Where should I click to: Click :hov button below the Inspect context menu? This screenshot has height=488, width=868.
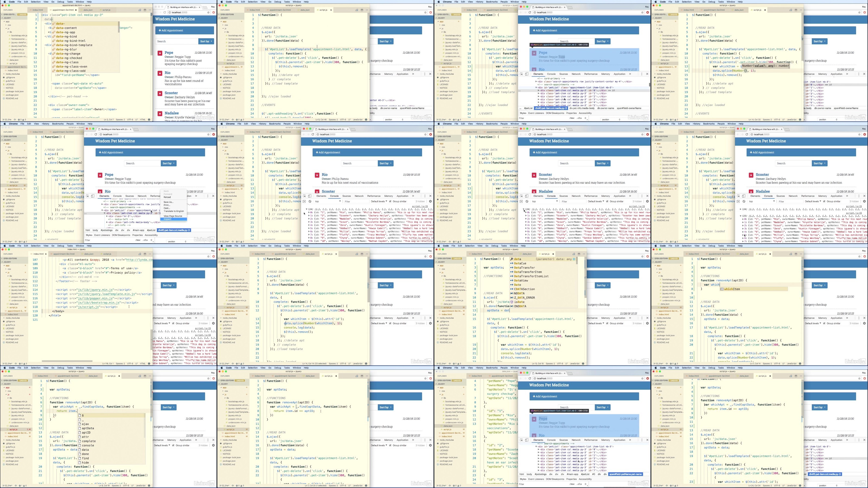coord(138,240)
